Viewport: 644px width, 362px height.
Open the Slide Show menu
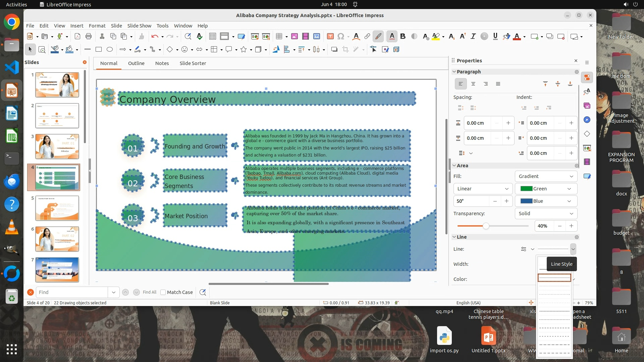(139, 25)
